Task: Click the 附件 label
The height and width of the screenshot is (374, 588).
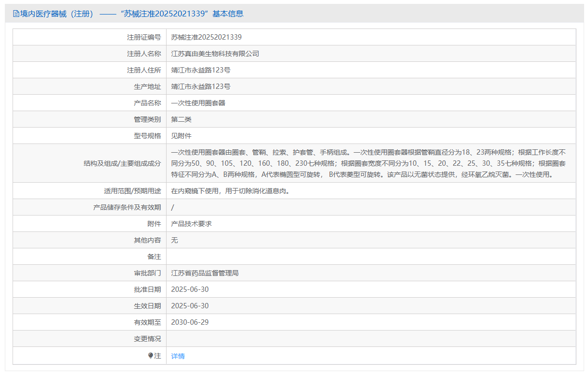Action: tap(154, 224)
